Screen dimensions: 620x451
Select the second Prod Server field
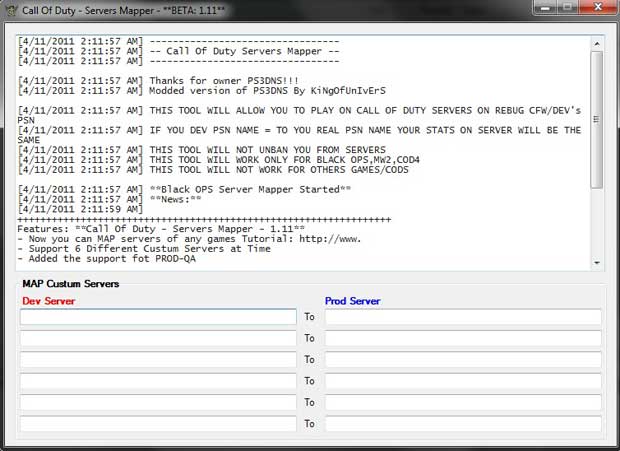pos(462,338)
